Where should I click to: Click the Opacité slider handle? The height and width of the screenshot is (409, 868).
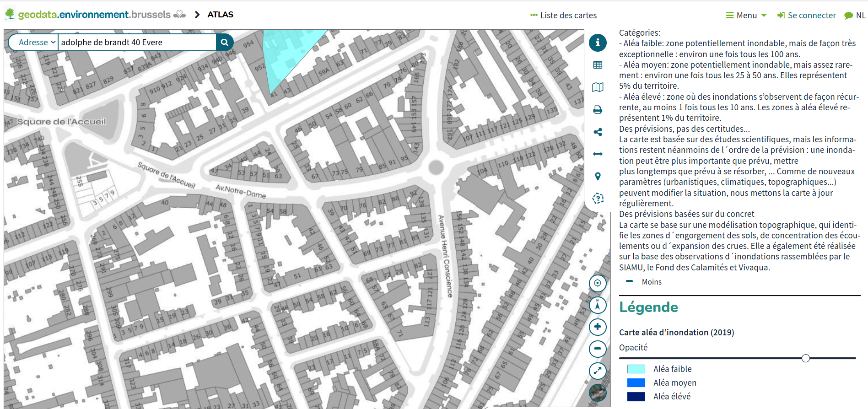[x=806, y=358]
